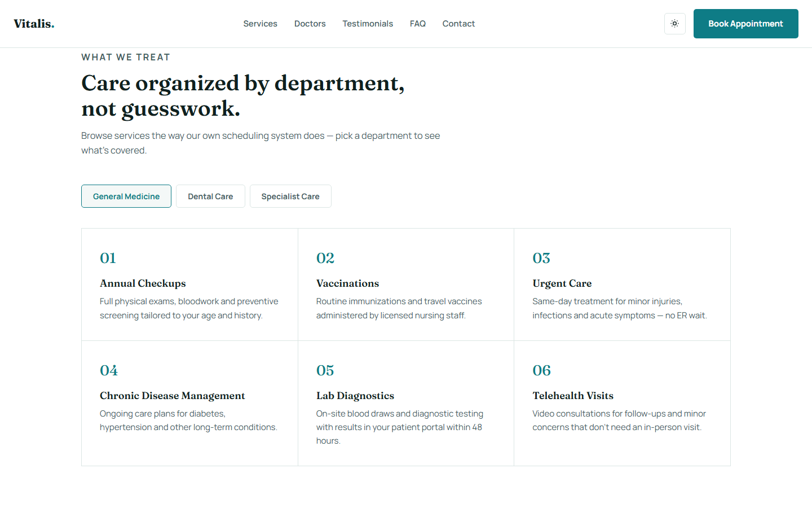Click the 'Same-day treatment' description text
Image resolution: width=812 pixels, height=508 pixels.
[620, 308]
